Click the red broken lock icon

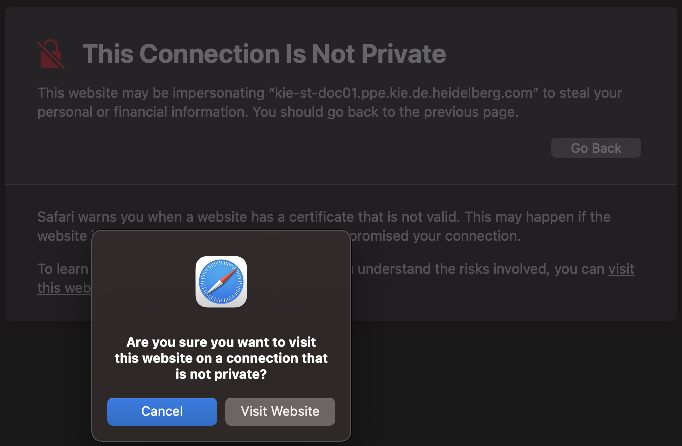[x=49, y=53]
